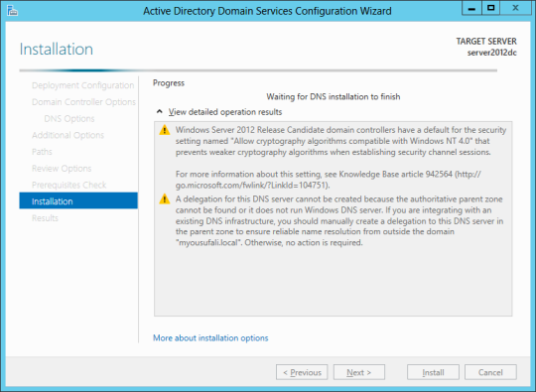This screenshot has width=536, height=392.
Task: Select DNS Options sub-step
Action: pyautogui.click(x=69, y=118)
